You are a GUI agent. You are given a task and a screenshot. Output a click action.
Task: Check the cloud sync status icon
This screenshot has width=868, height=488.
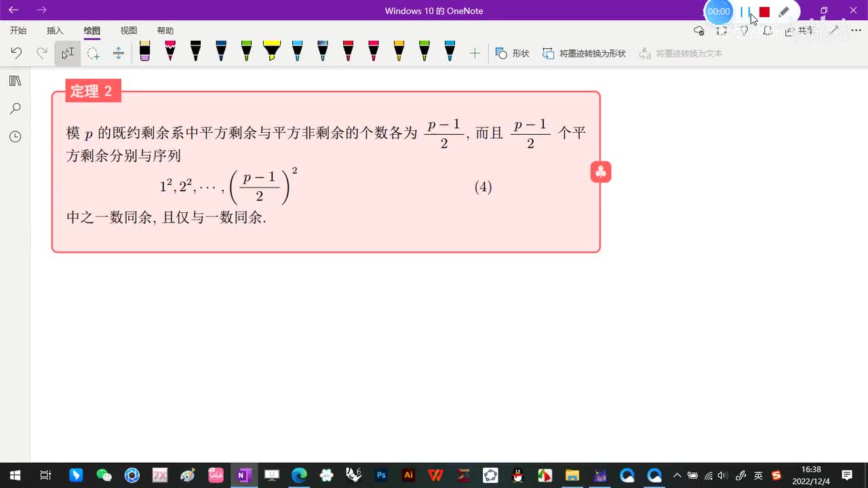[x=699, y=30]
